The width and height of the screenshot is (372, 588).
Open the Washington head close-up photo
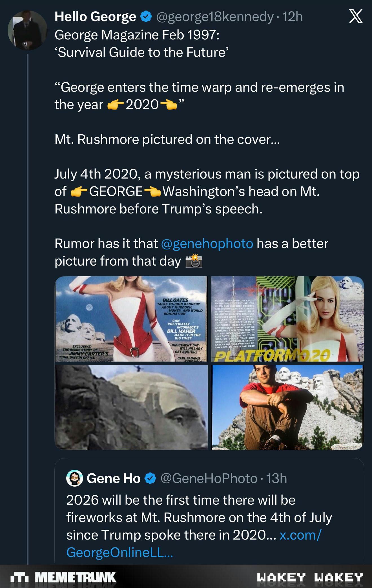[x=131, y=407]
